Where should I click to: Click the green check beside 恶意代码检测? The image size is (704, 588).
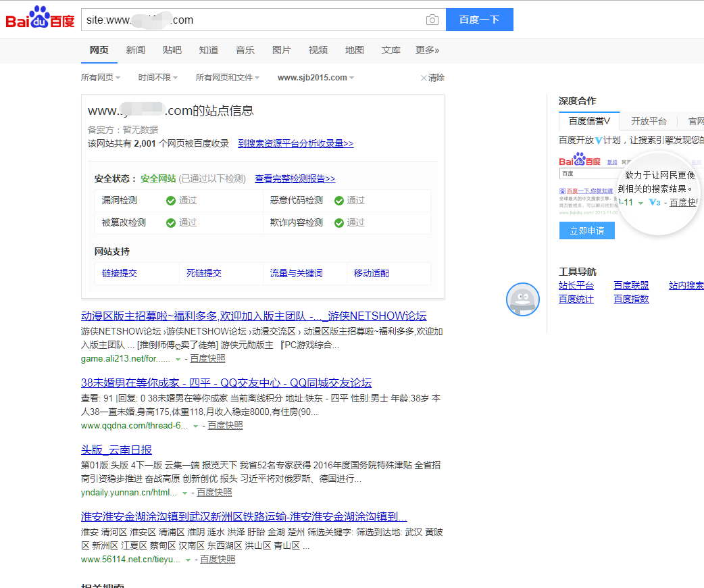[x=339, y=201]
